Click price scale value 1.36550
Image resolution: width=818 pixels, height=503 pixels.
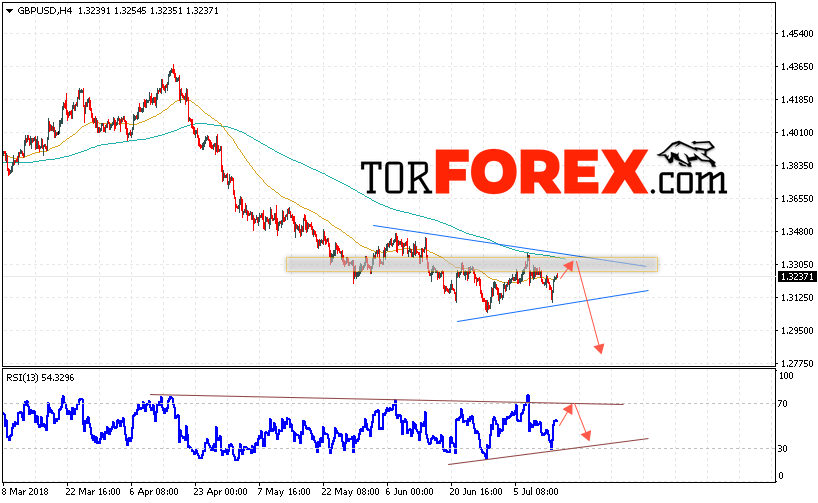(797, 199)
